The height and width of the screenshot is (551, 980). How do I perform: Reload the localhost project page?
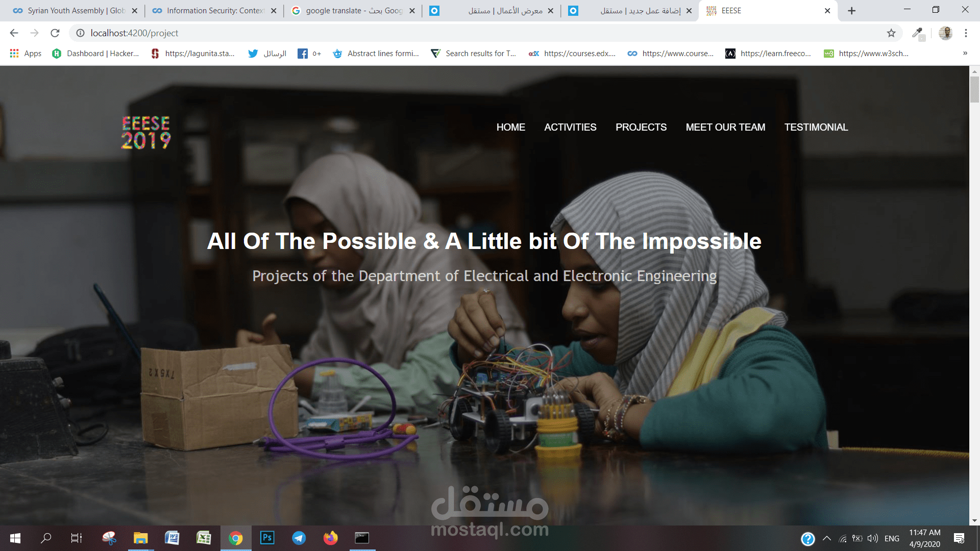tap(55, 33)
